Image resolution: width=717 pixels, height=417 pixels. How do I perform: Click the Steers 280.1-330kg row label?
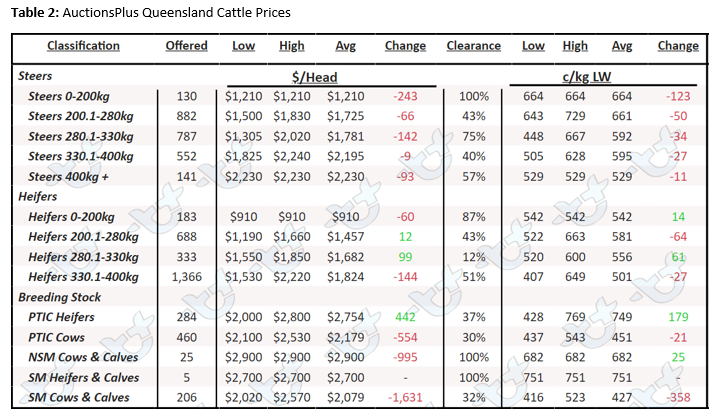click(x=80, y=136)
